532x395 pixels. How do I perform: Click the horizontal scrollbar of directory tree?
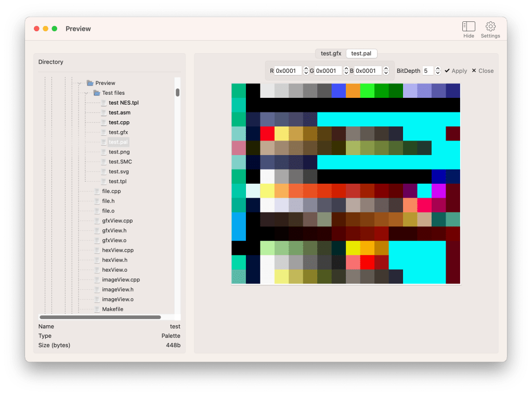pos(100,317)
